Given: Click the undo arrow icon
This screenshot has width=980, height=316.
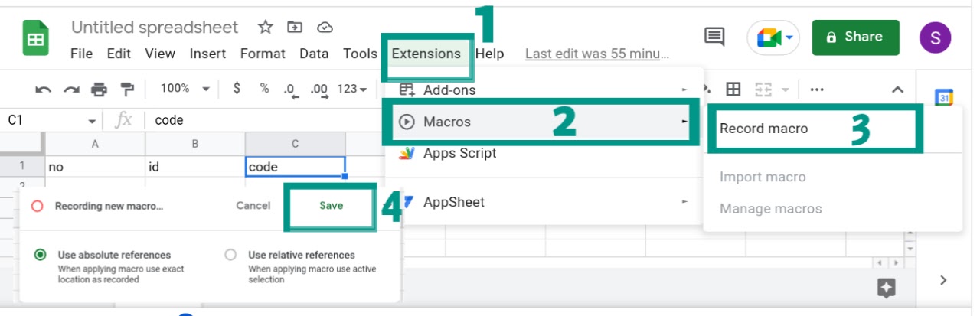Looking at the screenshot, I should point(44,90).
